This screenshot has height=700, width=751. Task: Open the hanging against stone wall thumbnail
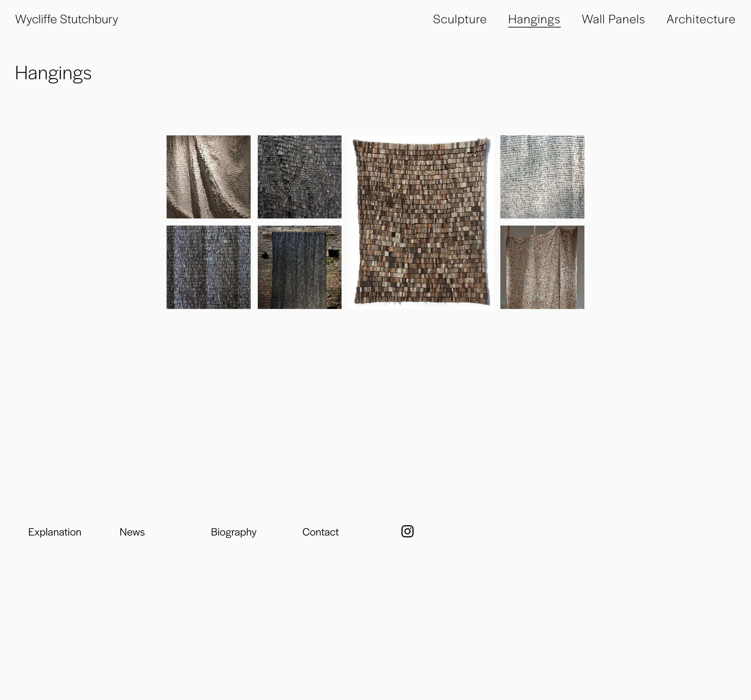pos(299,267)
